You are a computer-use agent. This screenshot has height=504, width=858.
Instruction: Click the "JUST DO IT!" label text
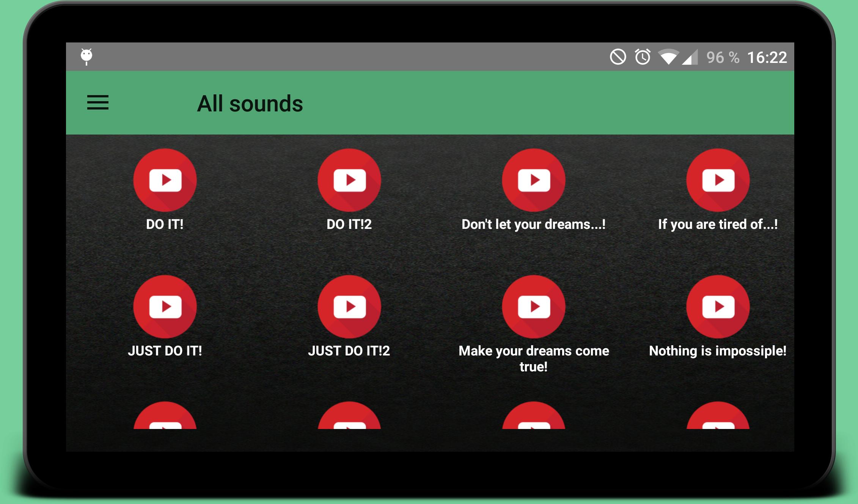click(165, 351)
